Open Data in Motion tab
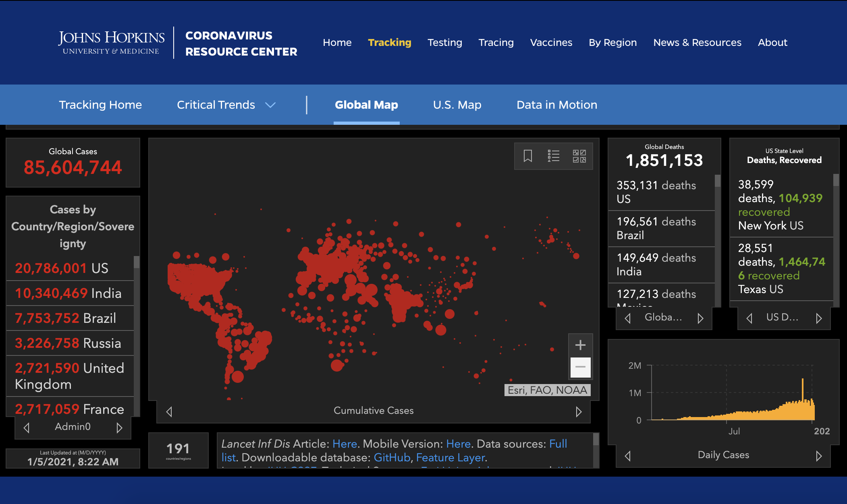This screenshot has width=847, height=504. coord(556,105)
